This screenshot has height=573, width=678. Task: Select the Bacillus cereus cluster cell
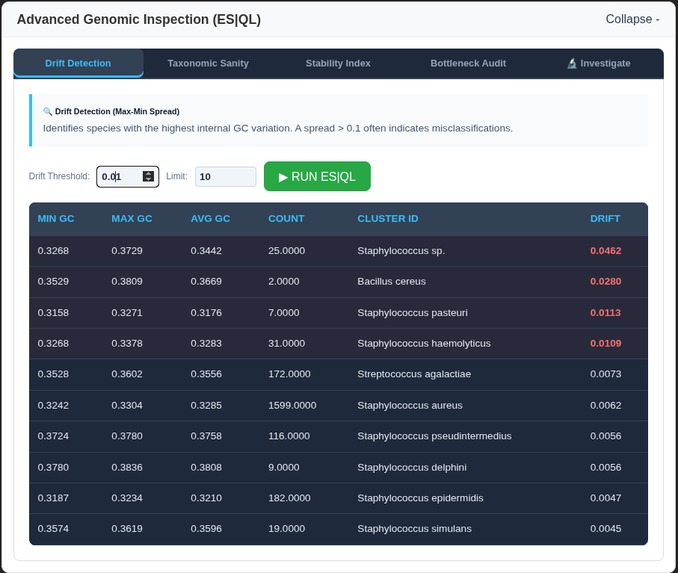pyautogui.click(x=391, y=282)
